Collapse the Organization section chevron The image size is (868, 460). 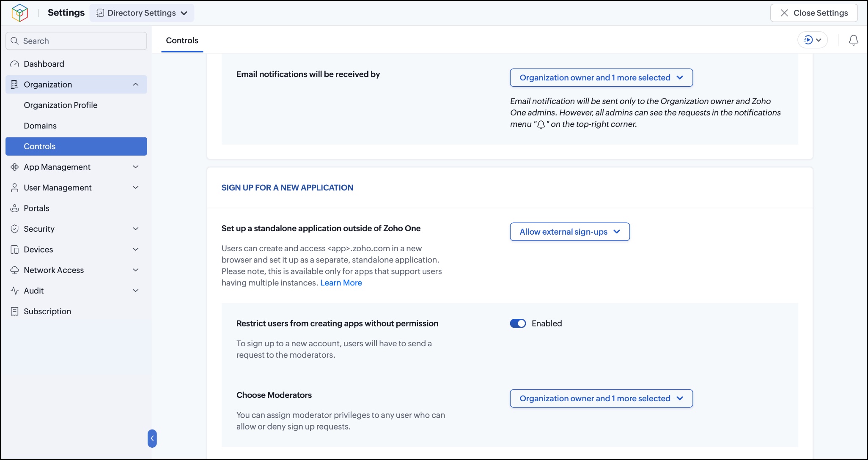(135, 85)
